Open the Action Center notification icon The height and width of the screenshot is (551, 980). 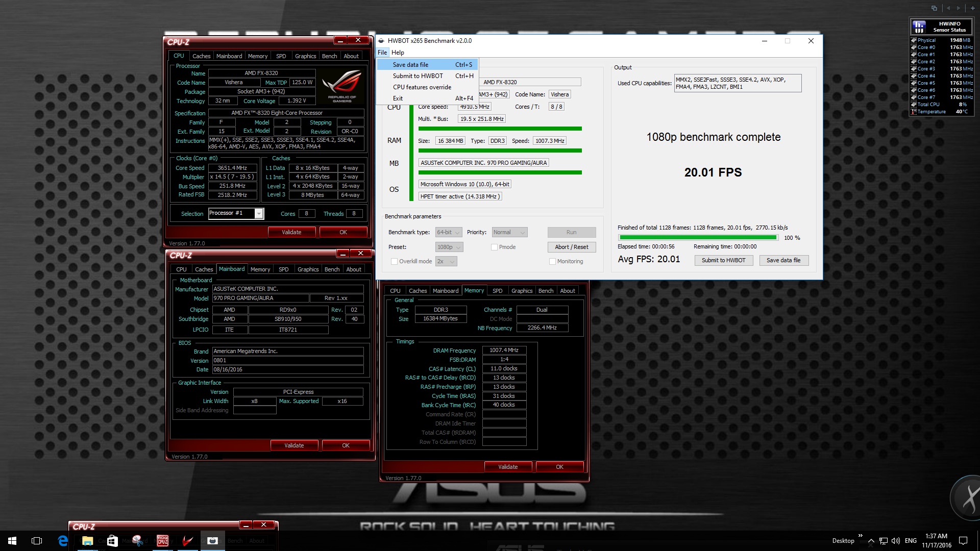point(963,541)
